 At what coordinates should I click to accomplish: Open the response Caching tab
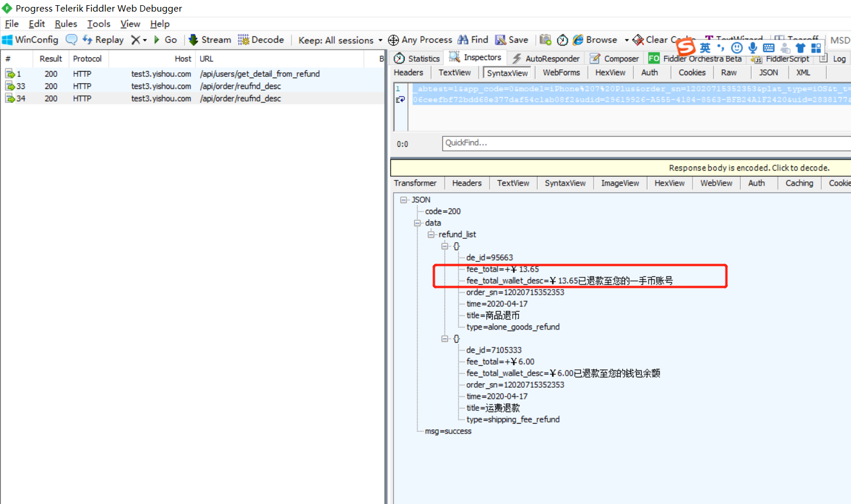pyautogui.click(x=799, y=183)
